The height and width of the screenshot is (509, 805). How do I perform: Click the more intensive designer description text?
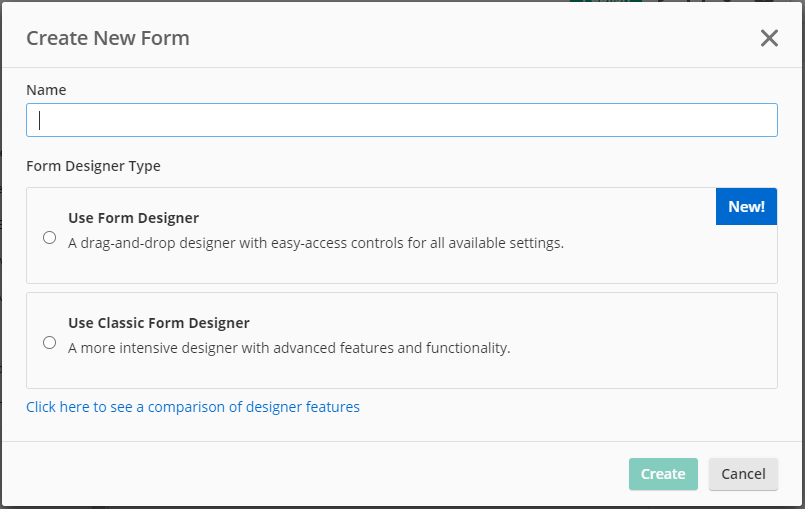click(x=289, y=348)
